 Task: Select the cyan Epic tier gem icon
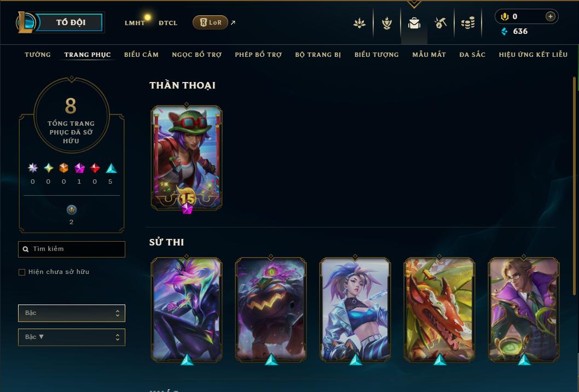[111, 168]
